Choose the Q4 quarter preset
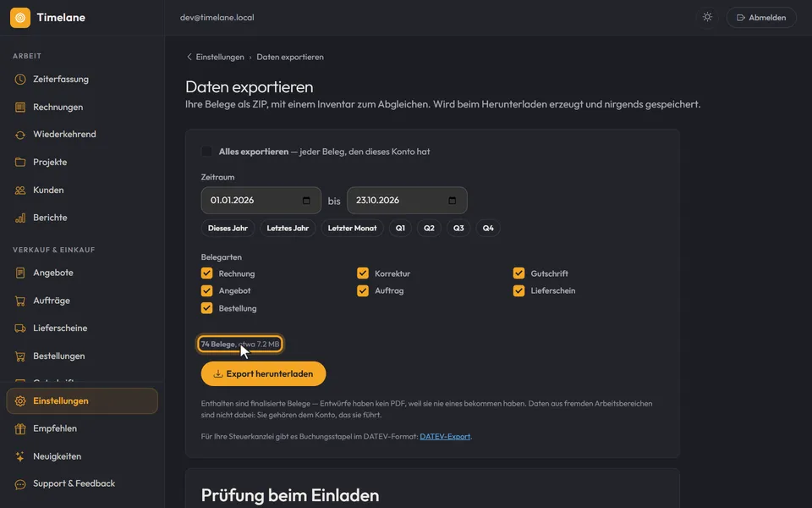Screen dimensions: 812x508 coord(488,228)
